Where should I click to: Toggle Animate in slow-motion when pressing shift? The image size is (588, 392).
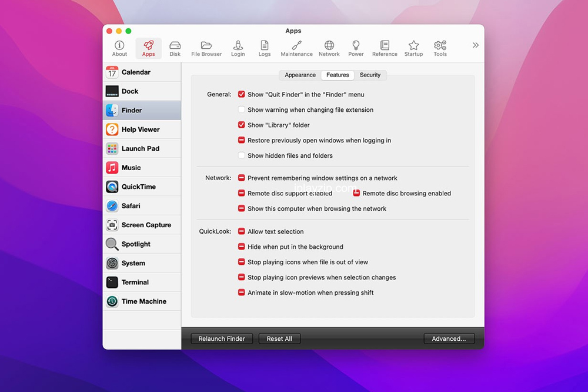[242, 293]
